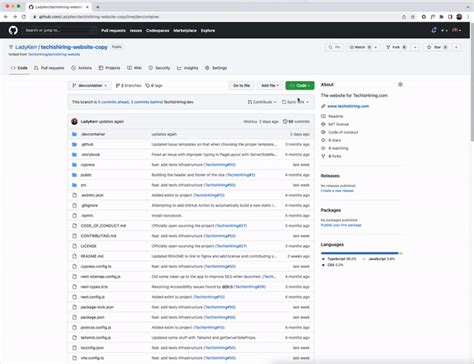The width and height of the screenshot is (474, 364).
Task: View the 2 branches
Action: point(128,86)
